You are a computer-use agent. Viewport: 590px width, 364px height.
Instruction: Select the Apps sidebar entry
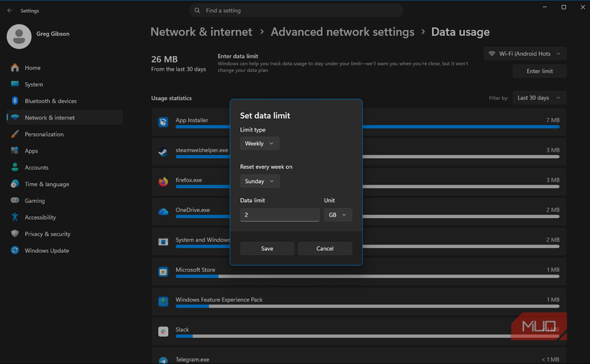(x=64, y=151)
